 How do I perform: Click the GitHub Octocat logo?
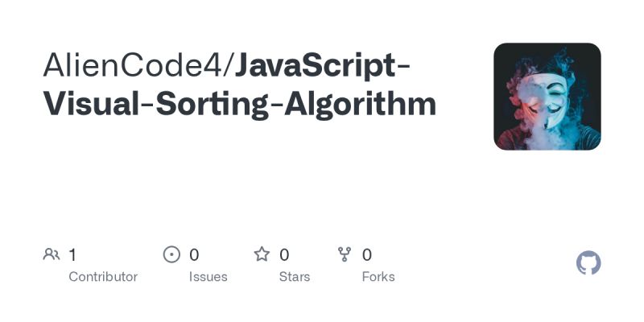588,263
